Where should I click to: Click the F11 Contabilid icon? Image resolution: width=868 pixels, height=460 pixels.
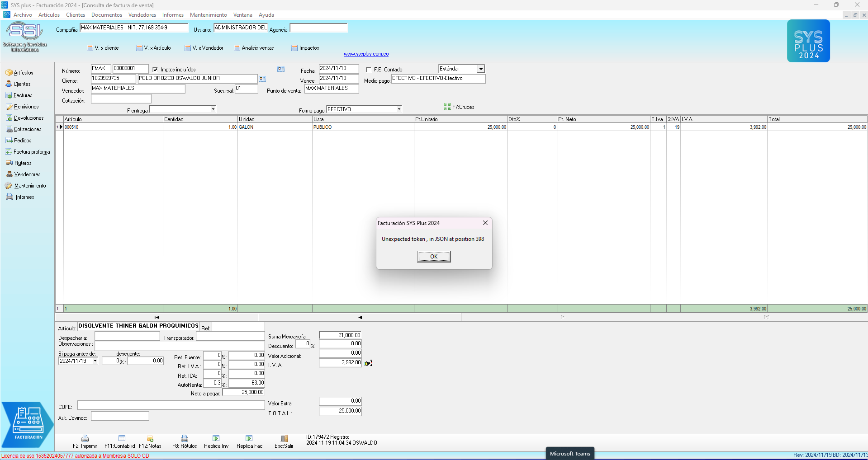coord(122,438)
